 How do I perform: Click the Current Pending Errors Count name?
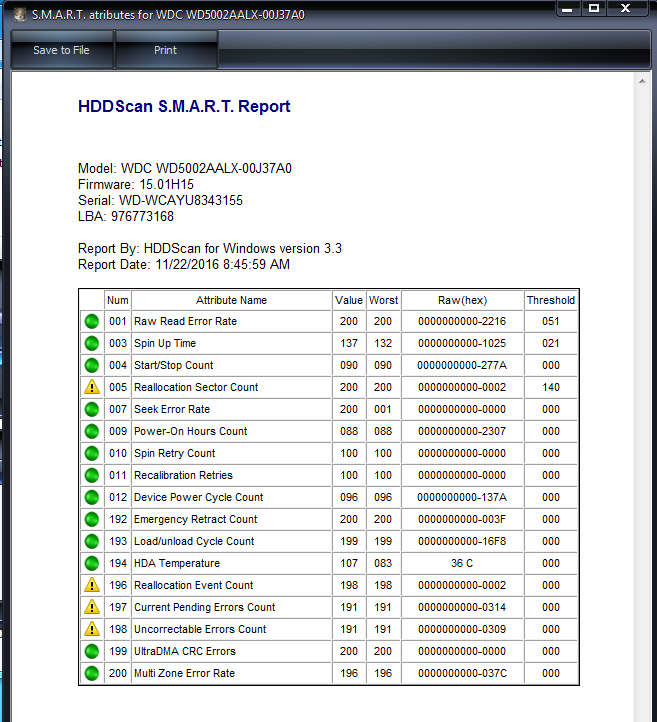[x=204, y=607]
